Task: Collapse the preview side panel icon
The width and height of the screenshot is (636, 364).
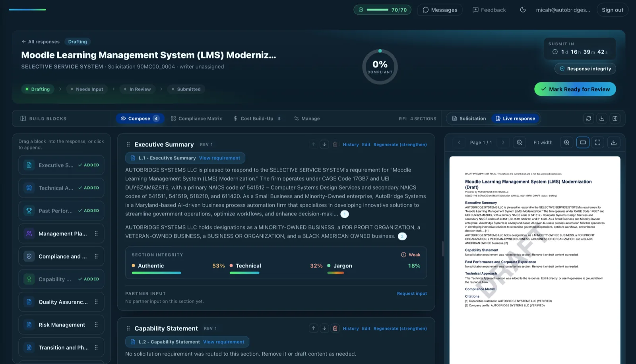Action: click(615, 118)
